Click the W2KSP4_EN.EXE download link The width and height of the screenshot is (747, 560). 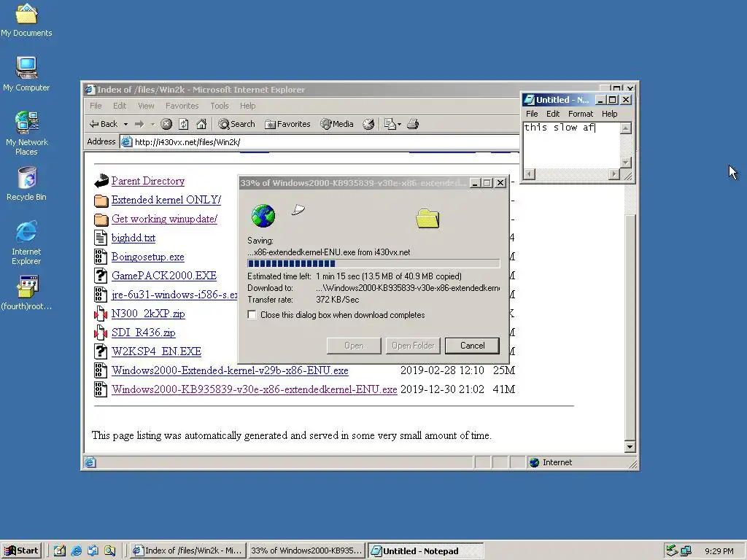[x=156, y=351]
